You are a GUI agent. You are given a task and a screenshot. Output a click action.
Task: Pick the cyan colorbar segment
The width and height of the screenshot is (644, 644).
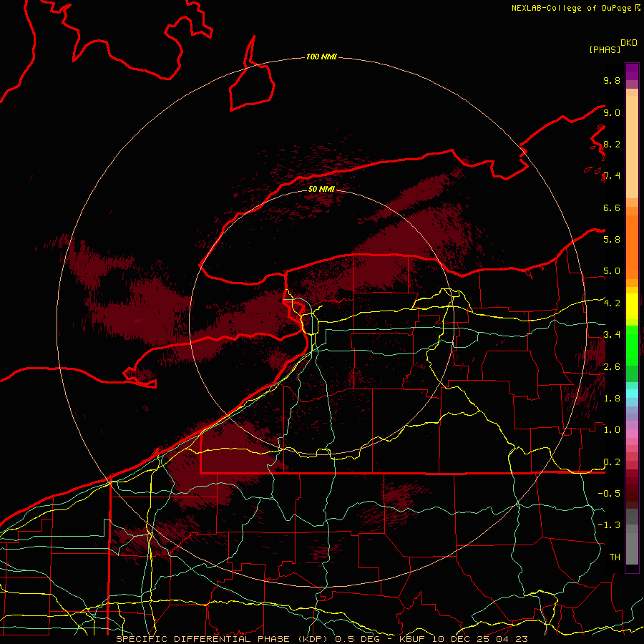click(632, 393)
